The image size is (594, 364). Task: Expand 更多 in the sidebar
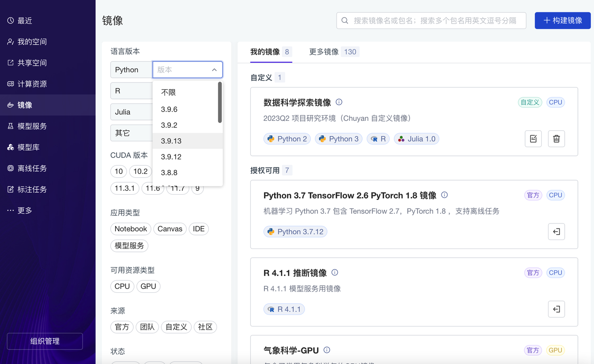point(47,210)
